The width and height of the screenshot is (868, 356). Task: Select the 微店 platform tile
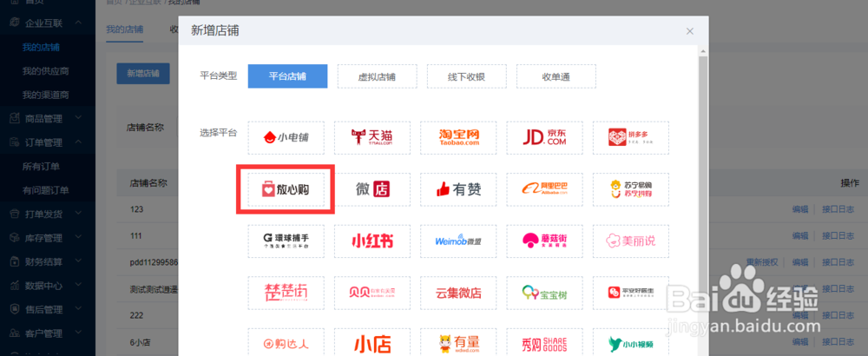[372, 190]
